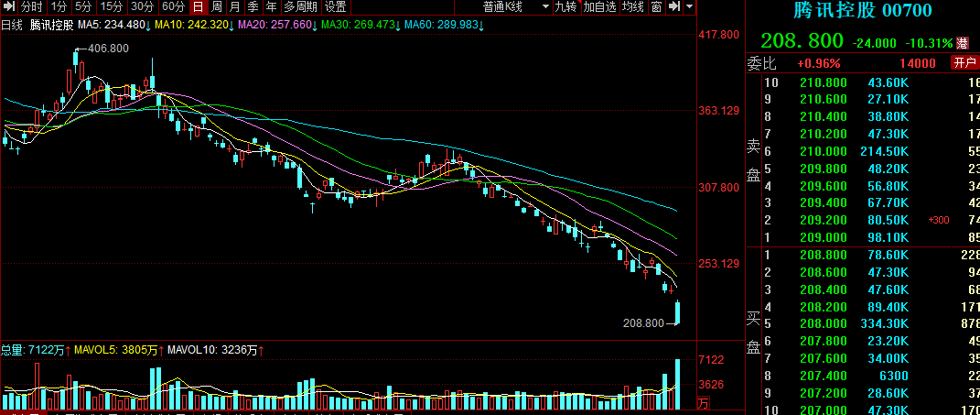Click sell level 6 price 210.000
The height and width of the screenshot is (415, 980).
pos(824,151)
